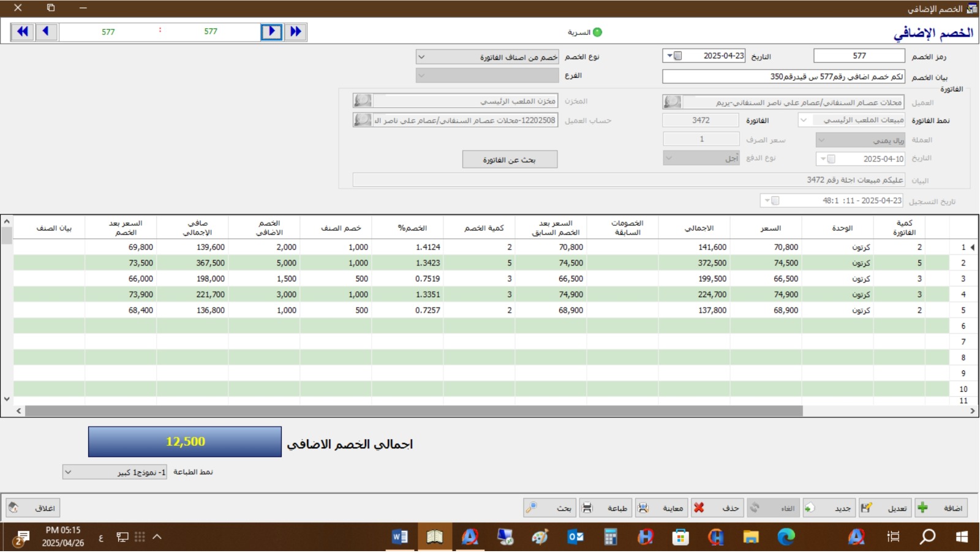Click the single-left-arrow record navigation button
The height and width of the screenshot is (553, 980).
click(x=46, y=32)
